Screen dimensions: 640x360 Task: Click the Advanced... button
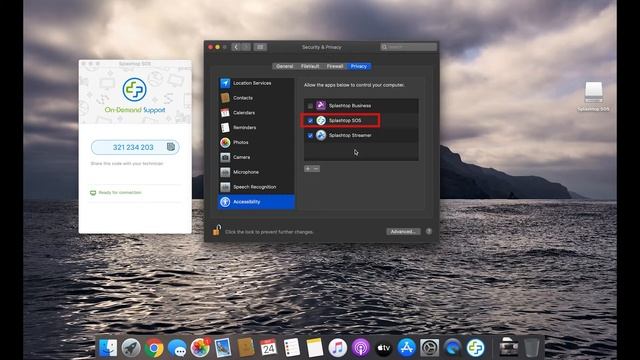403,231
